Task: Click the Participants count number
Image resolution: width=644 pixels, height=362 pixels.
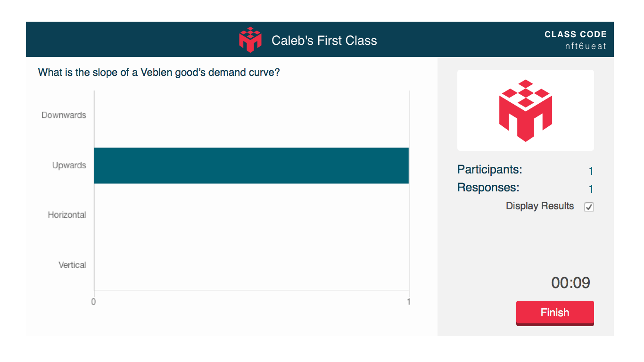Action: [x=591, y=171]
